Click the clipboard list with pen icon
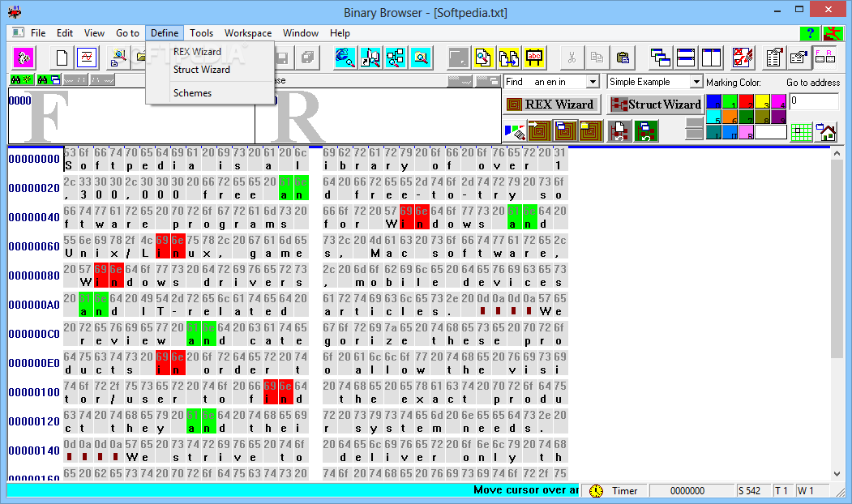This screenshot has width=852, height=504. pyautogui.click(x=773, y=57)
